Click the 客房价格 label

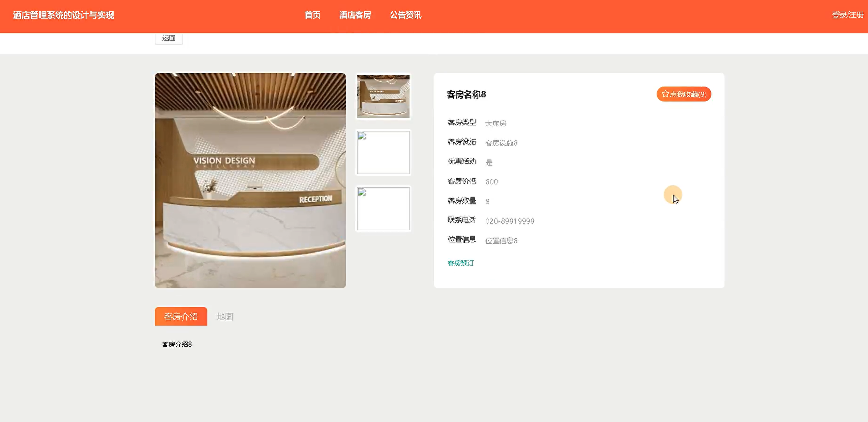coord(462,181)
